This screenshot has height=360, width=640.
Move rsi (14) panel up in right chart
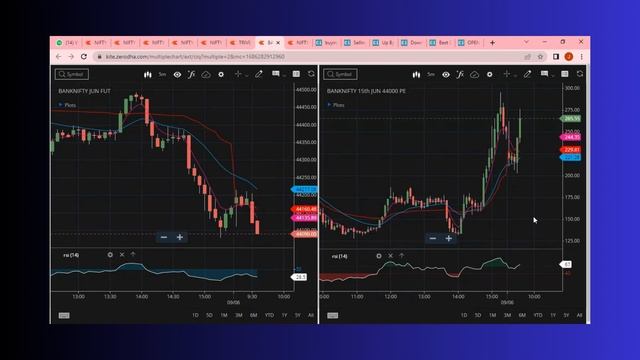click(402, 256)
